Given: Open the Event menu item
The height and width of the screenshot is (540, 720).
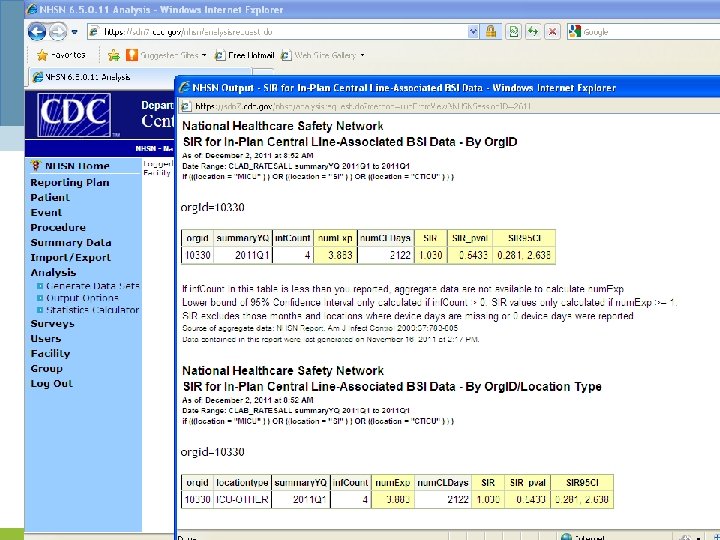Looking at the screenshot, I should [x=46, y=213].
